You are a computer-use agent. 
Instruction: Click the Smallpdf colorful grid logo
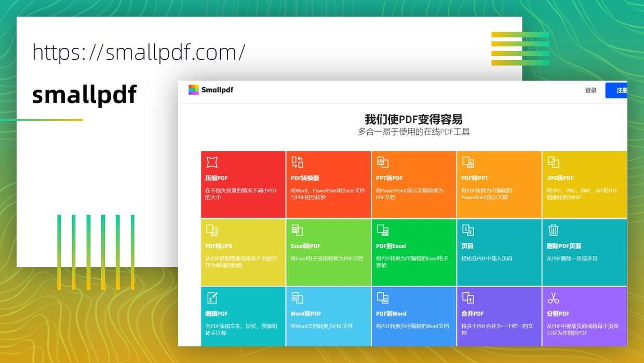click(193, 89)
